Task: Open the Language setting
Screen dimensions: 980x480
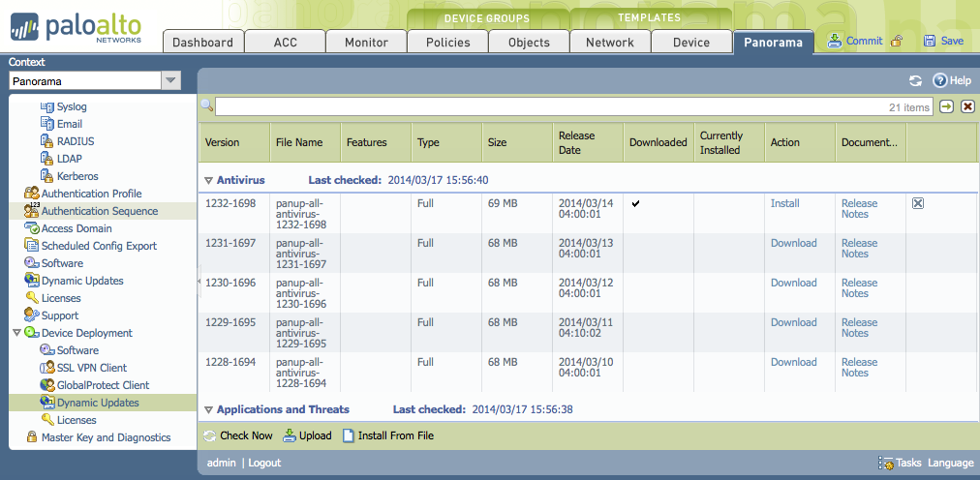Action: [950, 464]
